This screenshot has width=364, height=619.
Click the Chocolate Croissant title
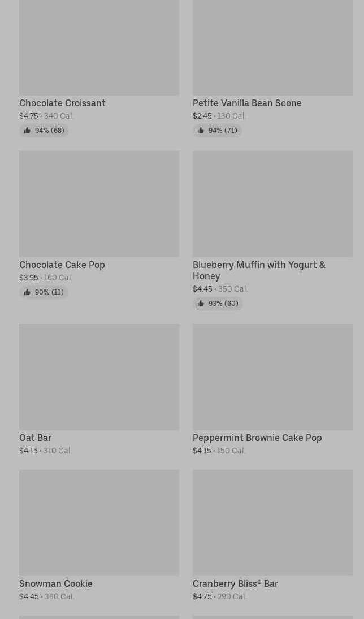click(62, 103)
